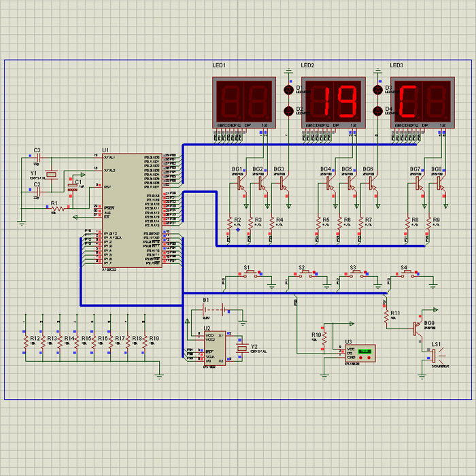Select resistor R5
The width and height of the screenshot is (476, 476).
tap(318, 224)
